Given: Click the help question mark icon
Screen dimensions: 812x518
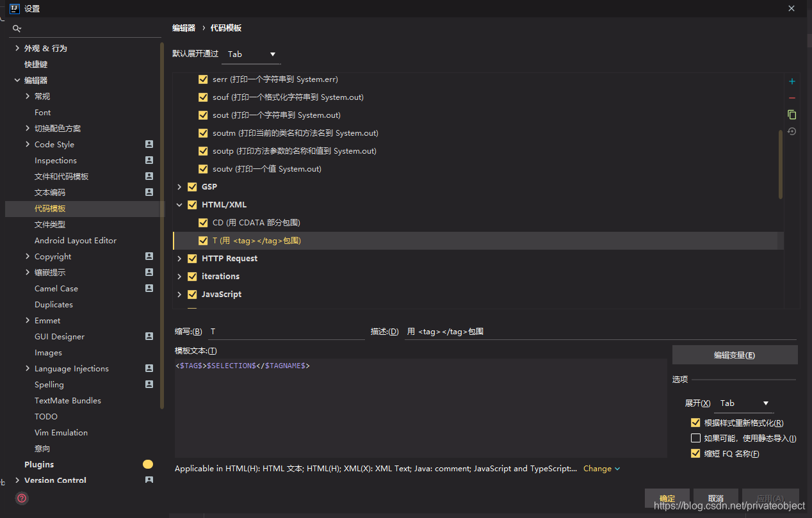Looking at the screenshot, I should click(22, 498).
